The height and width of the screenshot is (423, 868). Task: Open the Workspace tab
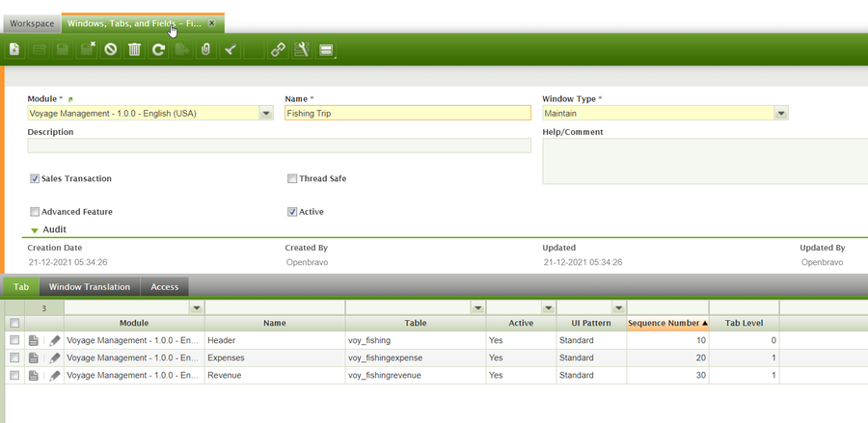click(32, 23)
